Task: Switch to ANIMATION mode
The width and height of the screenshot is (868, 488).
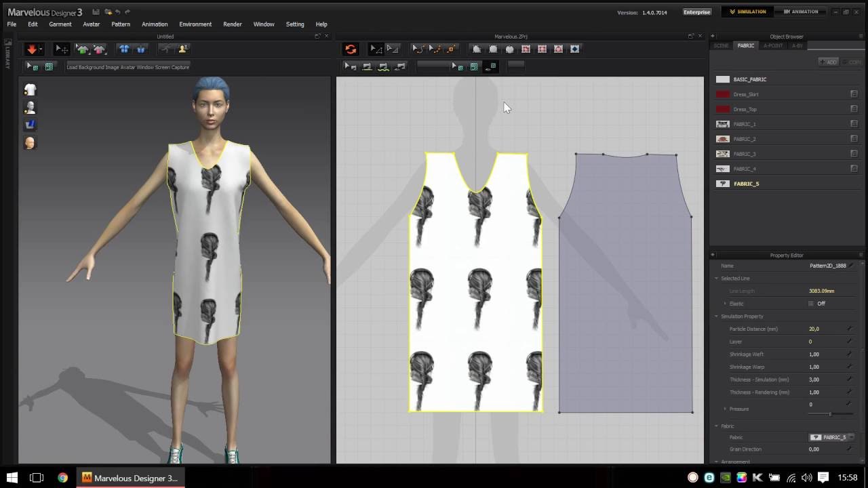Action: tap(801, 12)
